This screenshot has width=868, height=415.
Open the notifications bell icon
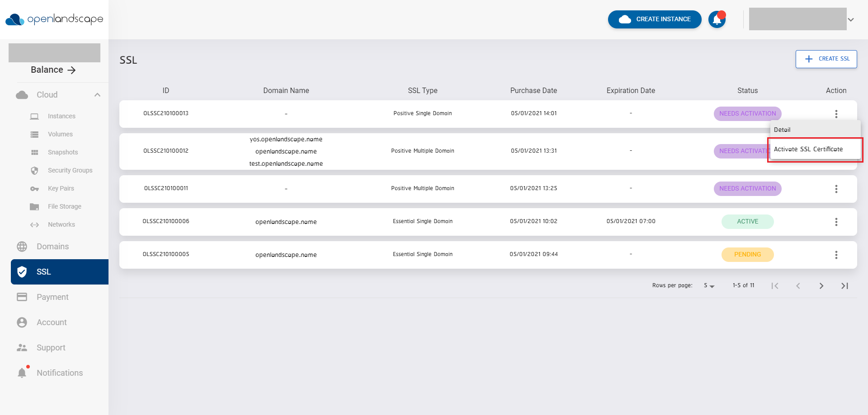point(717,19)
